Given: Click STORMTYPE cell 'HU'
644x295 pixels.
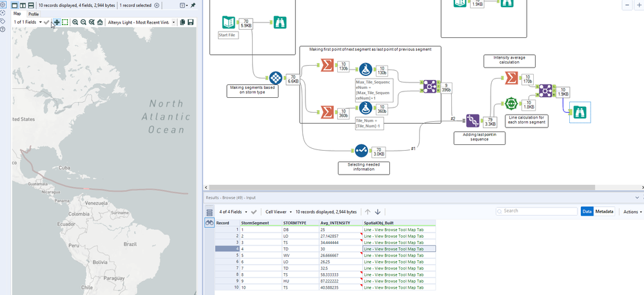Looking at the screenshot, I should point(300,281).
